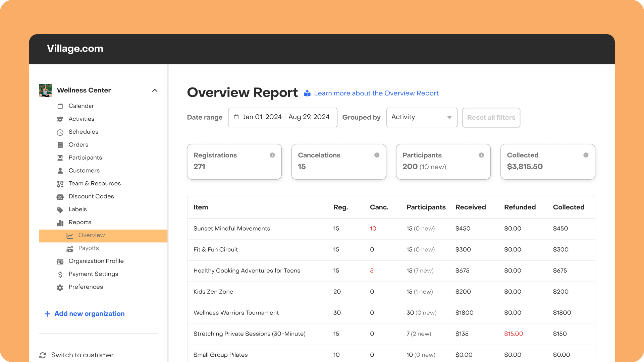The width and height of the screenshot is (644, 362).
Task: Select the Reports menu item
Action: coord(80,222)
